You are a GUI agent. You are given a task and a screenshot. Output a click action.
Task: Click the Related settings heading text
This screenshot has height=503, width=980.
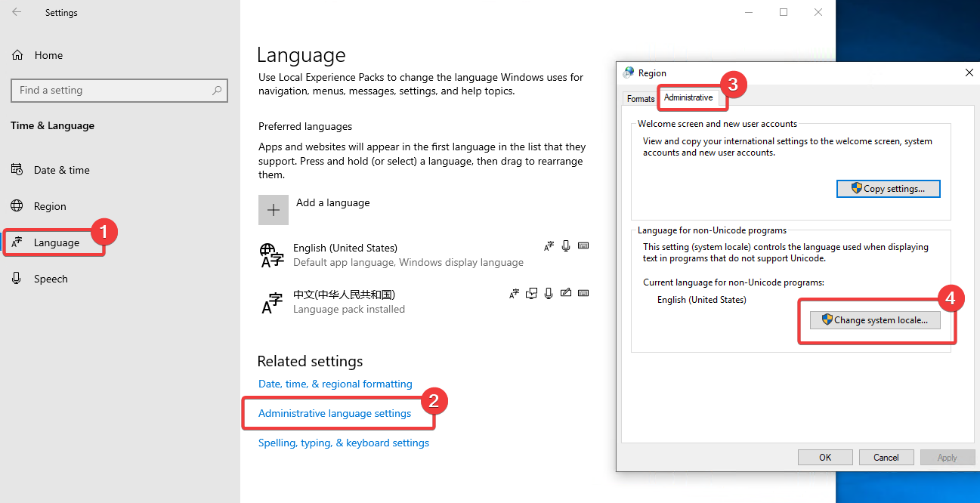(310, 361)
